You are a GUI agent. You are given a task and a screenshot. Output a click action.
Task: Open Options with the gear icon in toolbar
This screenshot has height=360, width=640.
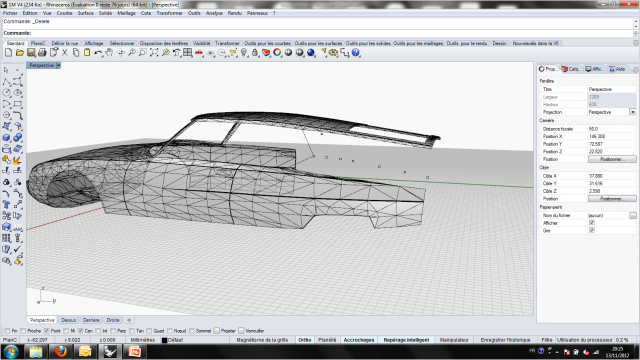click(x=333, y=53)
